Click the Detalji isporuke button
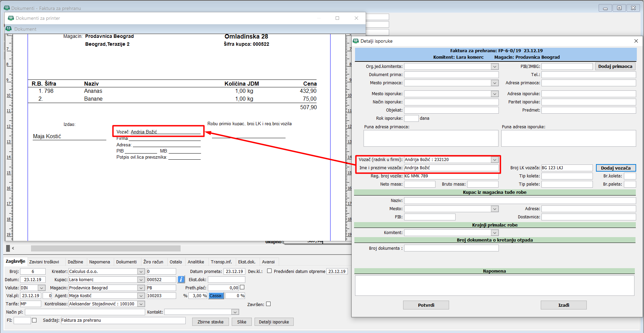This screenshot has height=333, width=644. pos(274,322)
